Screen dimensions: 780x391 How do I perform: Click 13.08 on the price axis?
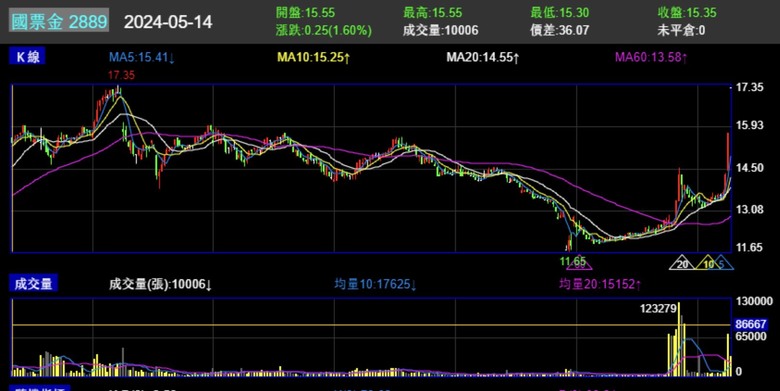[750, 209]
